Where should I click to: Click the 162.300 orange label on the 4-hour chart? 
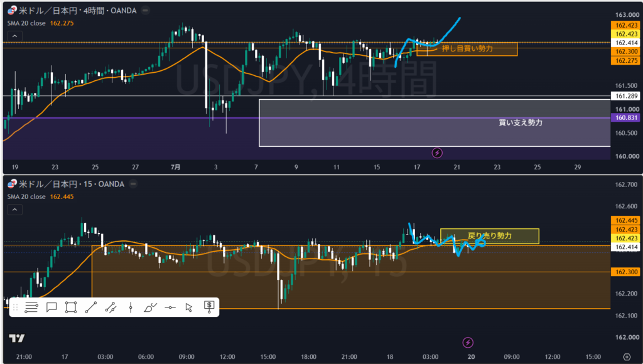click(x=626, y=51)
